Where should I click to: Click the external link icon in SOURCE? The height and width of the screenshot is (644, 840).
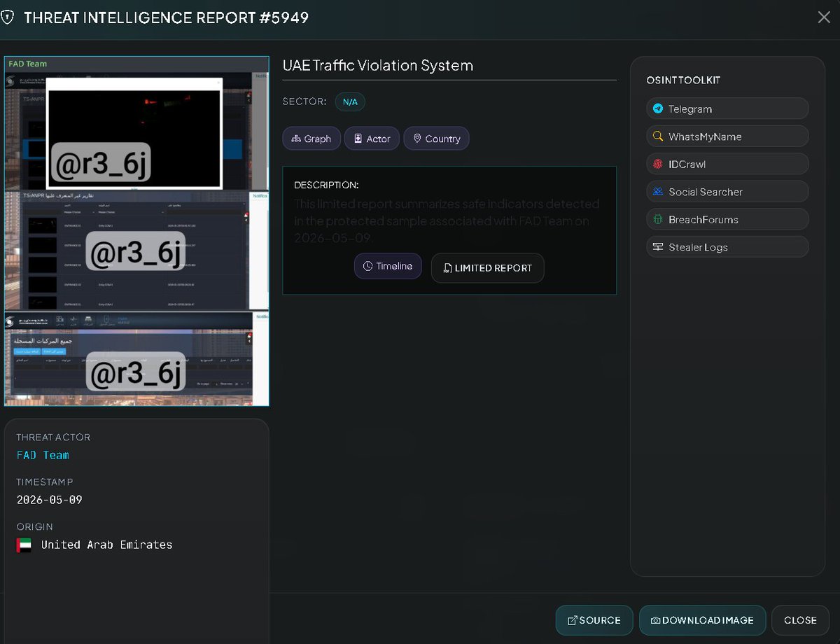(x=572, y=620)
